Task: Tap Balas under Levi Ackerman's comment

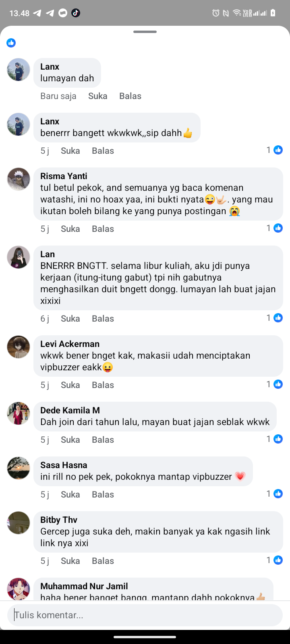Action: coord(103,385)
